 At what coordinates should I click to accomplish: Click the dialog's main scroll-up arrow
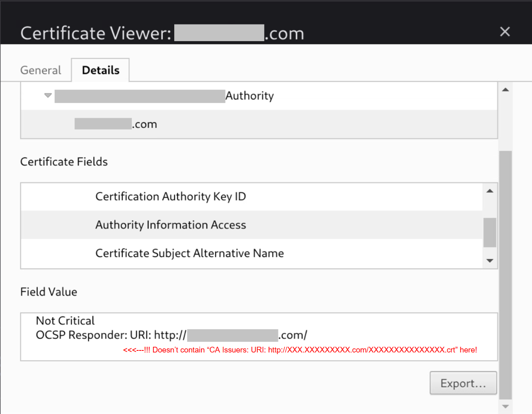tap(506, 90)
